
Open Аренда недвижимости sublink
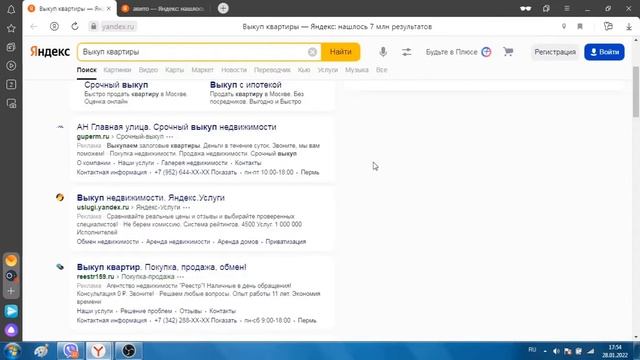pos(178,242)
